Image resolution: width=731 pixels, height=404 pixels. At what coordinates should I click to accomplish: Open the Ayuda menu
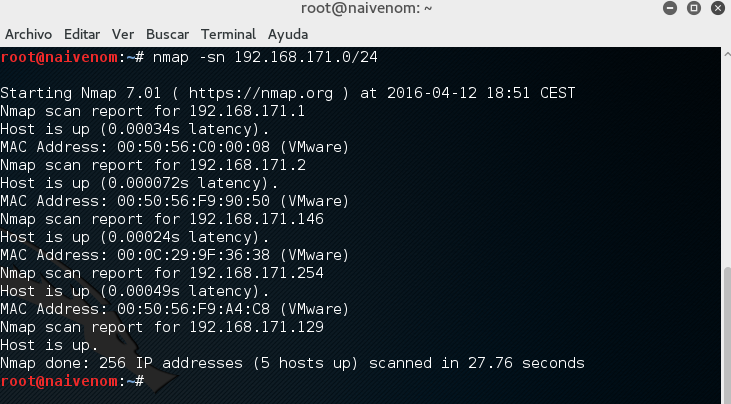(288, 34)
